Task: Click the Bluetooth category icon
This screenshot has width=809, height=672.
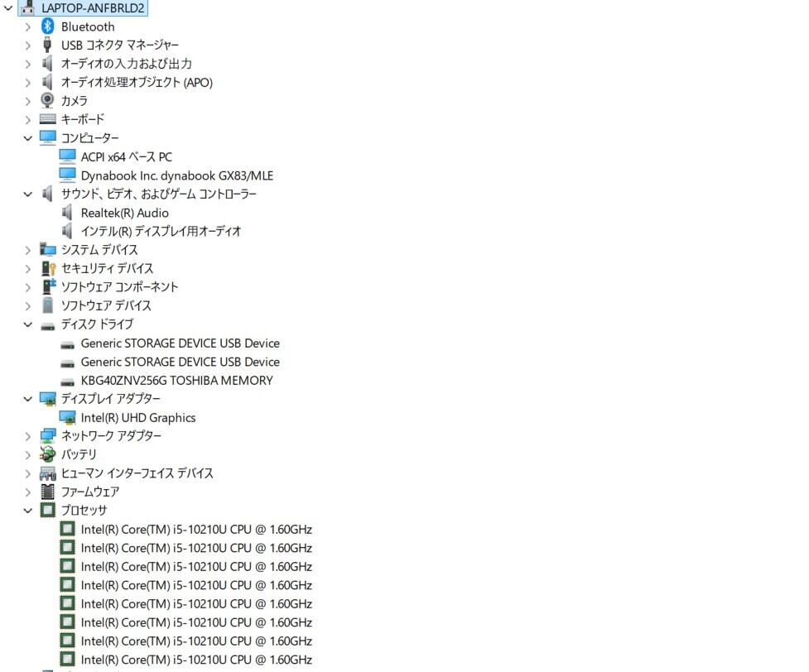Action: (x=47, y=26)
